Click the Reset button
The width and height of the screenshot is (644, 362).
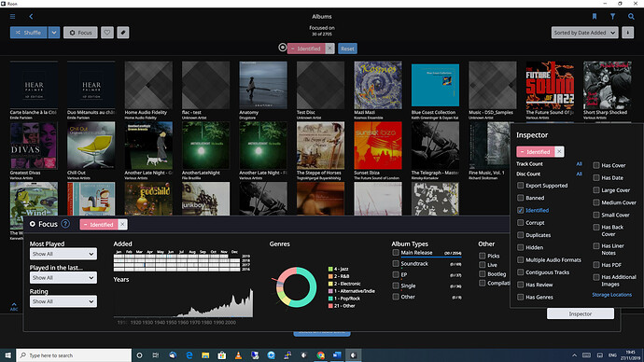(347, 49)
